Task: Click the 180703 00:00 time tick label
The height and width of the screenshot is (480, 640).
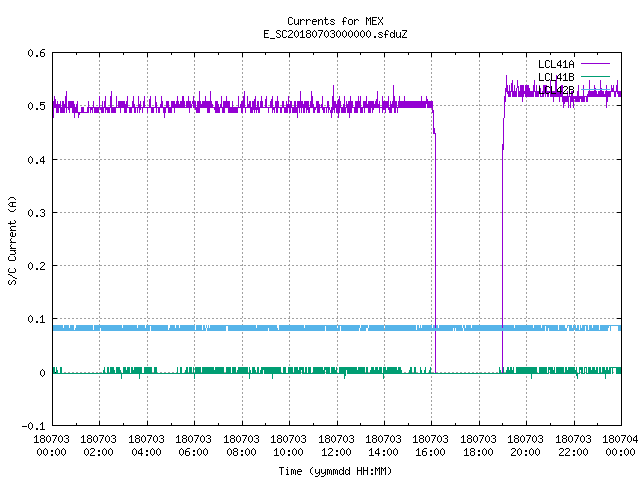Action: pyautogui.click(x=51, y=446)
